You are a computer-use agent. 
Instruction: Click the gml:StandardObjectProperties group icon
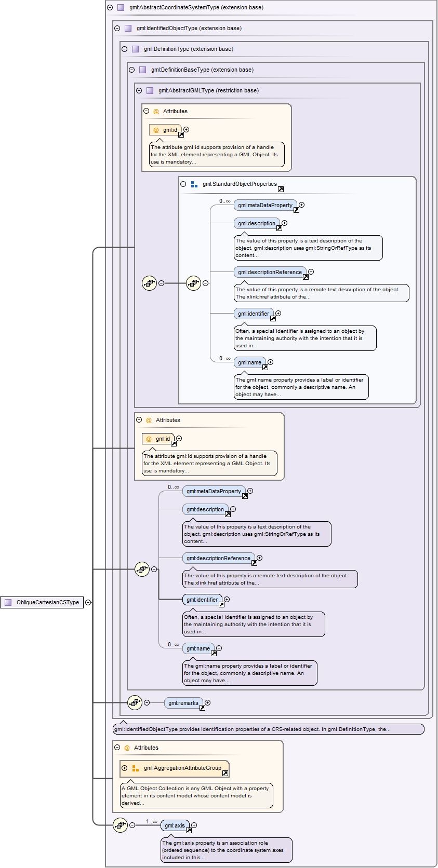[194, 184]
